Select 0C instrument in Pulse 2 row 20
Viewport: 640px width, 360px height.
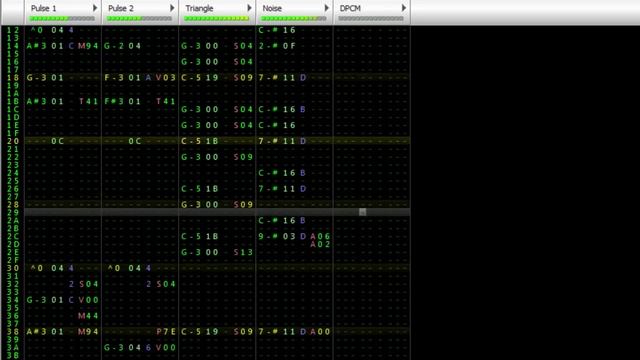(x=135, y=141)
